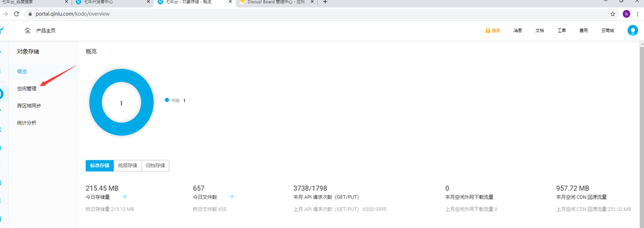Bookmark this page with the star icon
Viewport: 644px width, 228px height.
click(x=613, y=13)
